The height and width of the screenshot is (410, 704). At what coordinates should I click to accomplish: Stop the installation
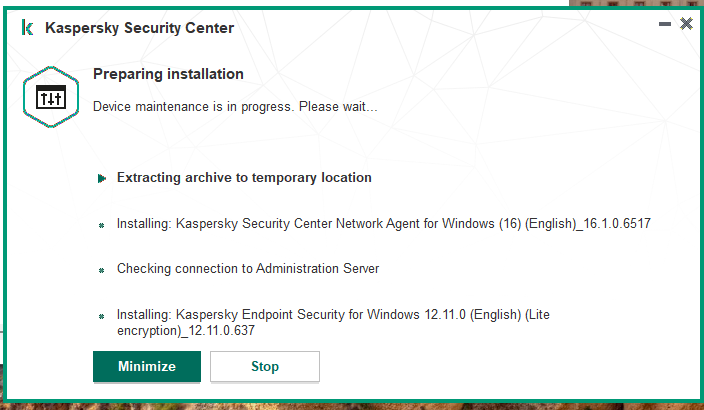tap(265, 366)
